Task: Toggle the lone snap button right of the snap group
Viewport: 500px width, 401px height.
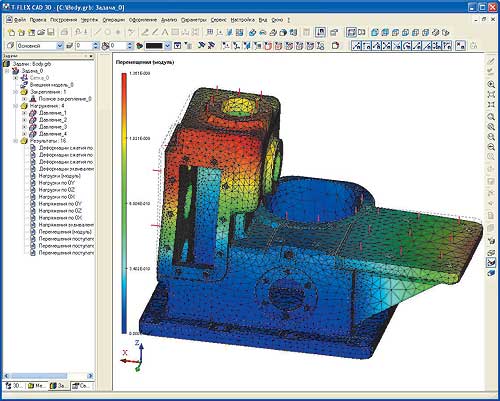Action: tap(460, 46)
